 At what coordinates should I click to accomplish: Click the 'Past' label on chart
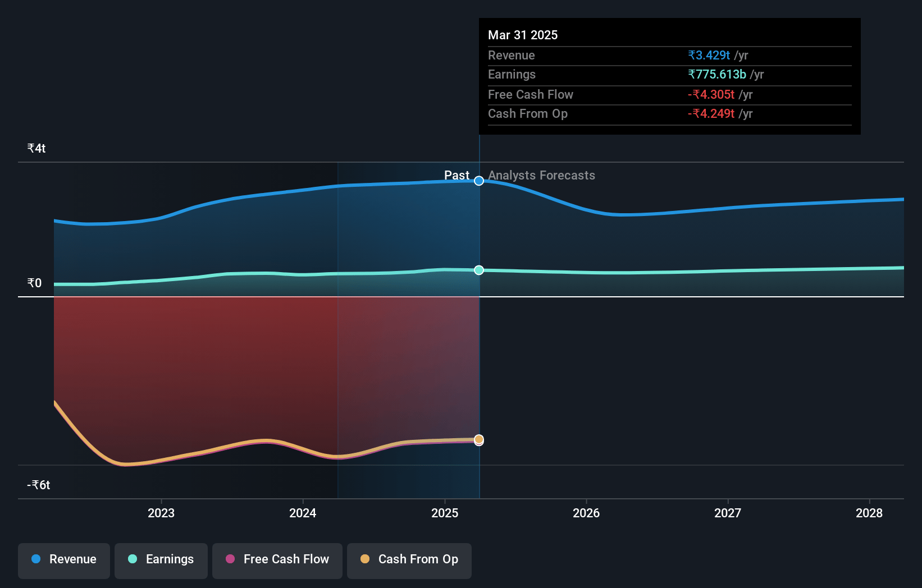457,175
